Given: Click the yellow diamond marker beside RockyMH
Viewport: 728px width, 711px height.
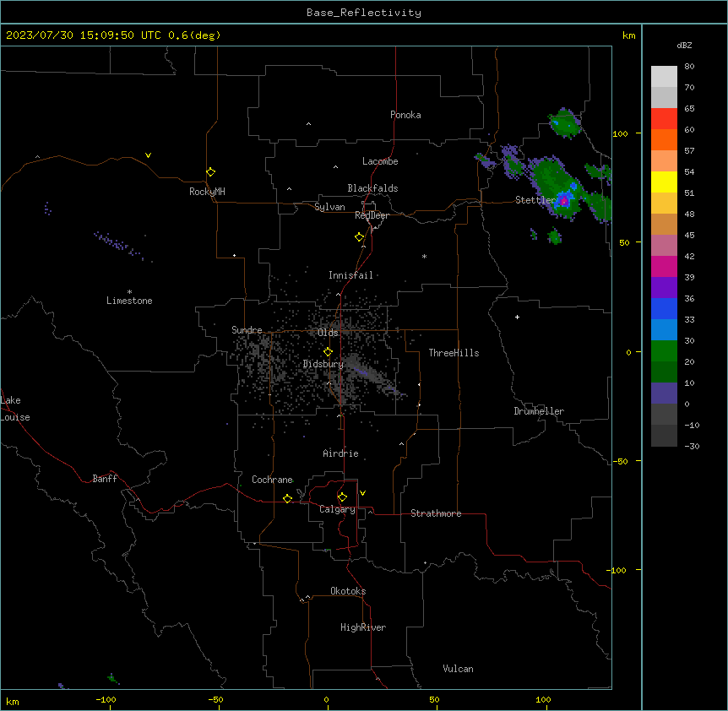Looking at the screenshot, I should tap(210, 172).
